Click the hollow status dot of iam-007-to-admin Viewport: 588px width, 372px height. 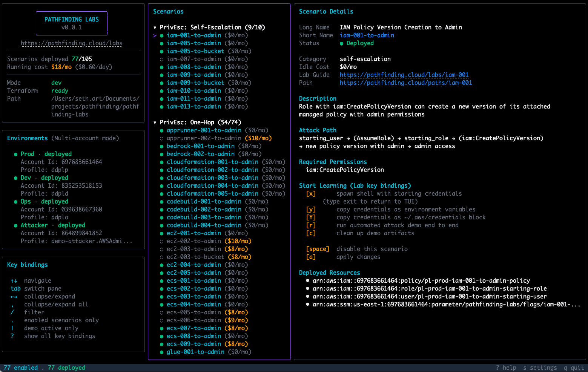tap(162, 59)
